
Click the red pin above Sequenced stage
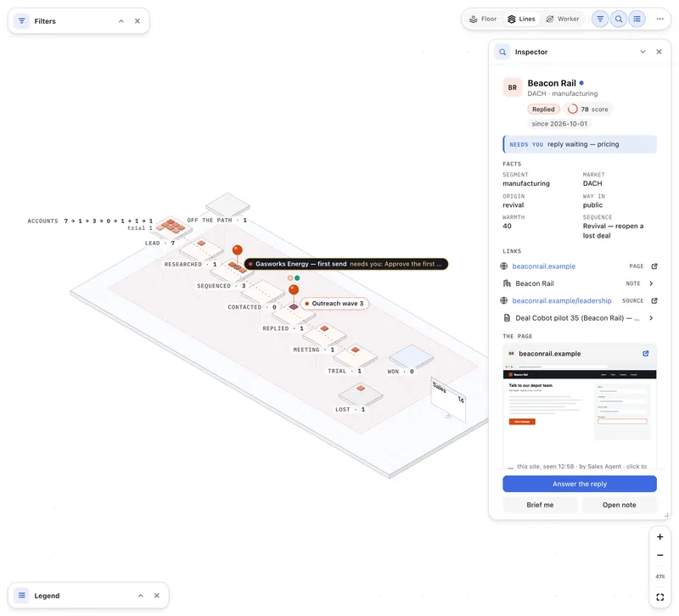coord(238,250)
